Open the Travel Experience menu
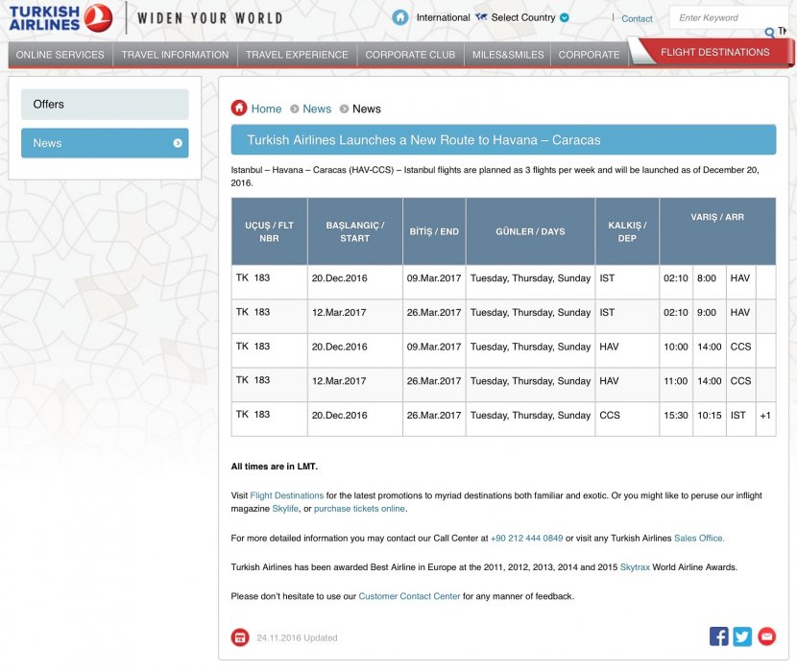The image size is (797, 672). pyautogui.click(x=297, y=55)
